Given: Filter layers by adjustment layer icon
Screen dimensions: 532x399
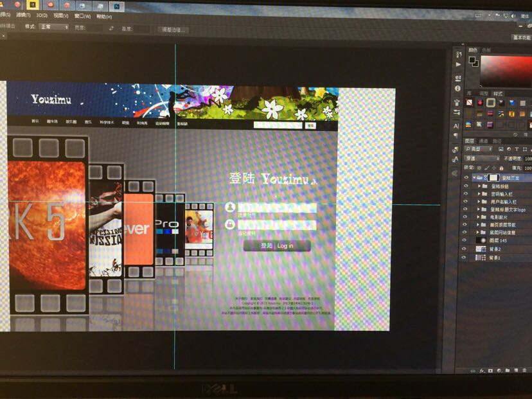Looking at the screenshot, I should click(x=509, y=149).
